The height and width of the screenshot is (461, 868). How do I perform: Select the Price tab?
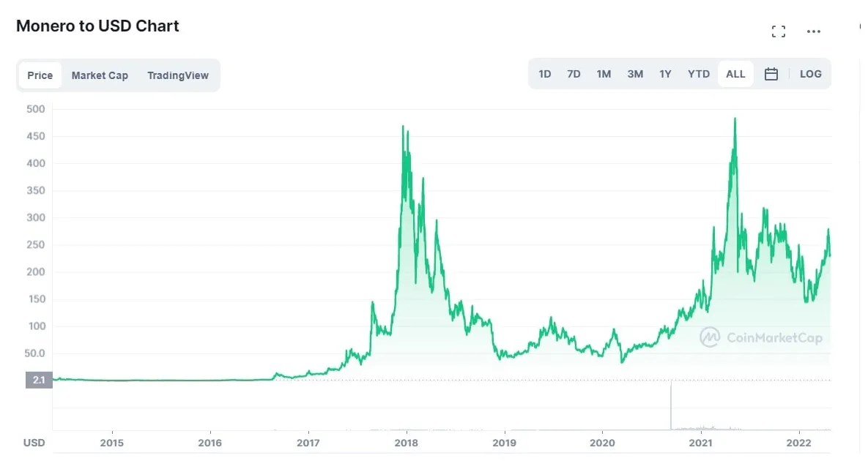(x=40, y=75)
